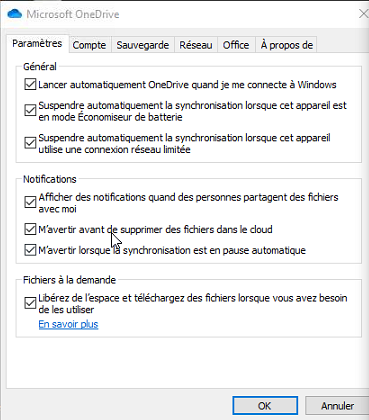369x420 pixels.
Task: Open the Compte tab
Action: [89, 45]
